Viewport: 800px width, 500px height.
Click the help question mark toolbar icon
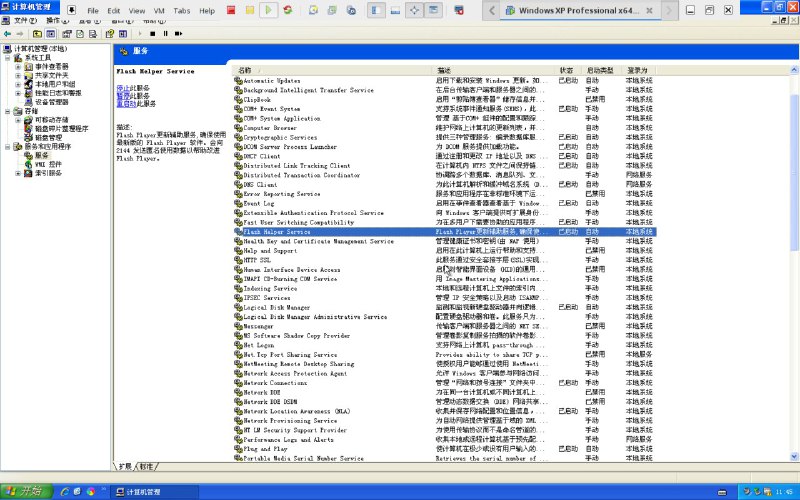110,34
